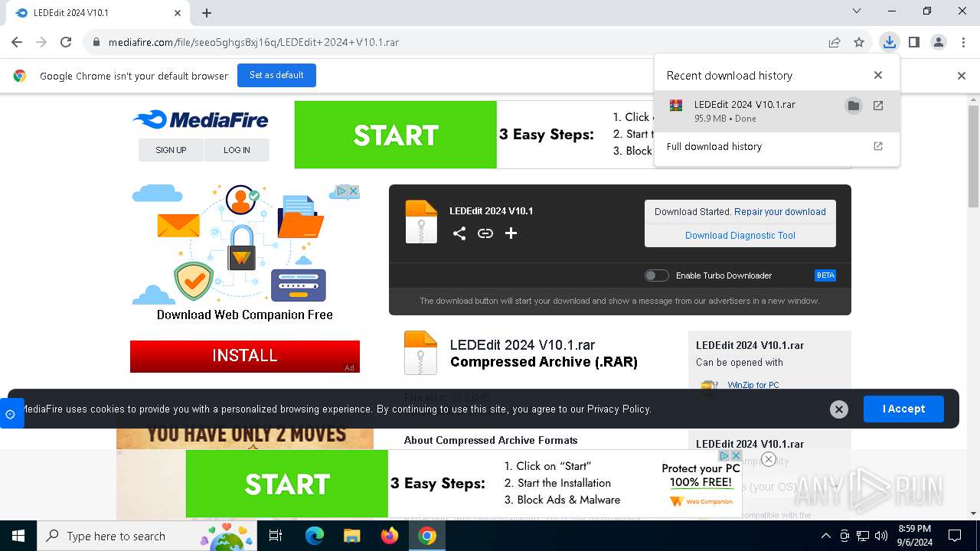Click the bottom green START ad button
The width and height of the screenshot is (980, 551).
click(x=287, y=484)
